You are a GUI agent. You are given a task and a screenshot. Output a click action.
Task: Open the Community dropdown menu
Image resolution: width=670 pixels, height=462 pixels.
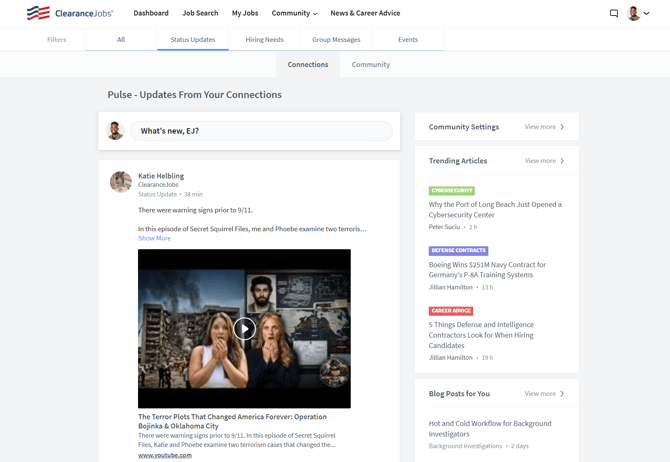[x=294, y=13]
